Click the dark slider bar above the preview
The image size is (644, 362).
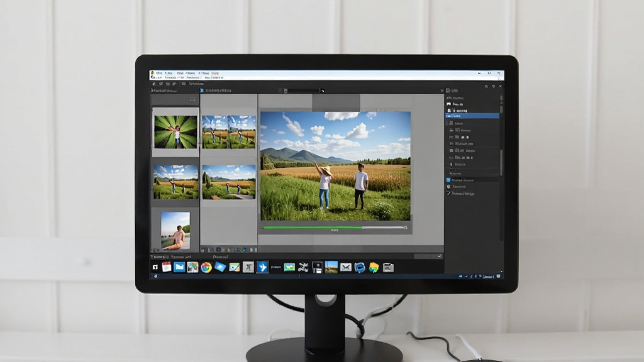click(303, 90)
